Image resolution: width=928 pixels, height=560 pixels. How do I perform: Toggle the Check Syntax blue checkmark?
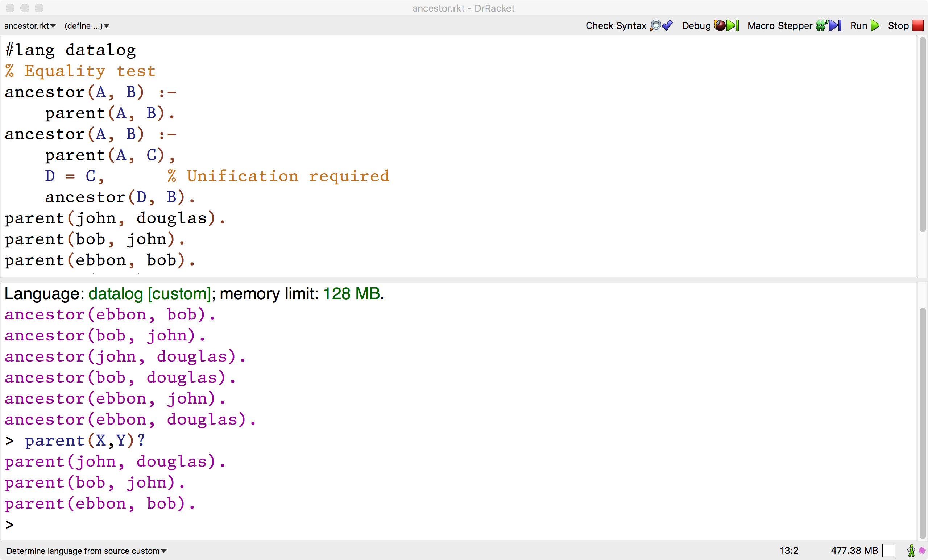point(667,26)
